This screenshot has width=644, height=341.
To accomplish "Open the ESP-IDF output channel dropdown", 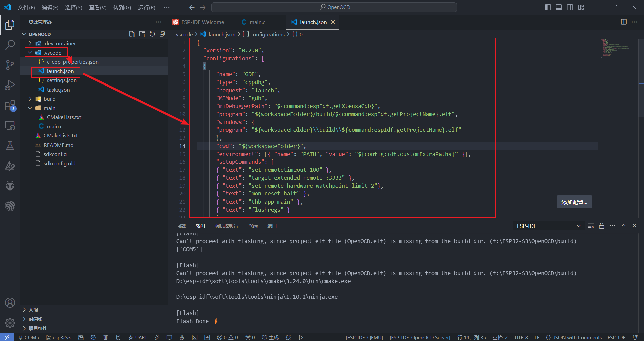I will [548, 226].
